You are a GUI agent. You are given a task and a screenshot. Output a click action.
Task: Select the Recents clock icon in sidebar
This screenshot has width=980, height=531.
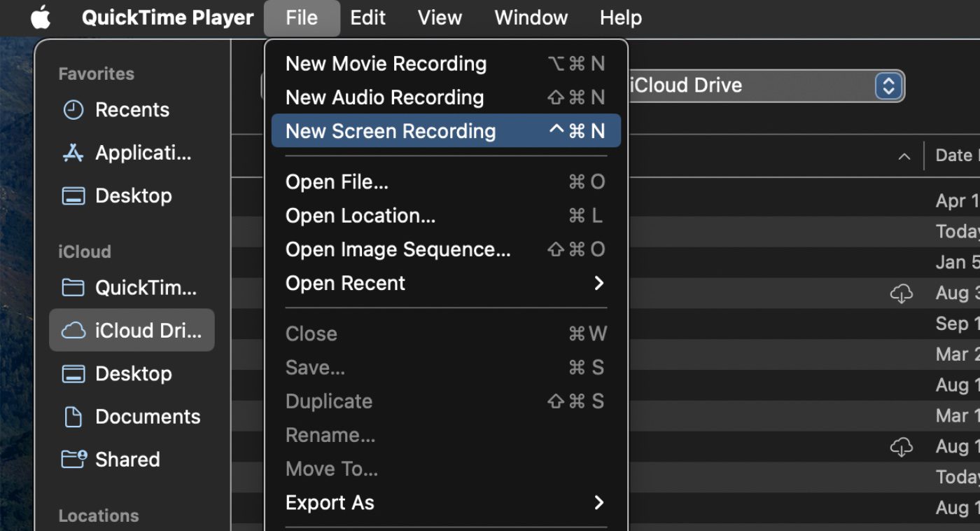(73, 110)
